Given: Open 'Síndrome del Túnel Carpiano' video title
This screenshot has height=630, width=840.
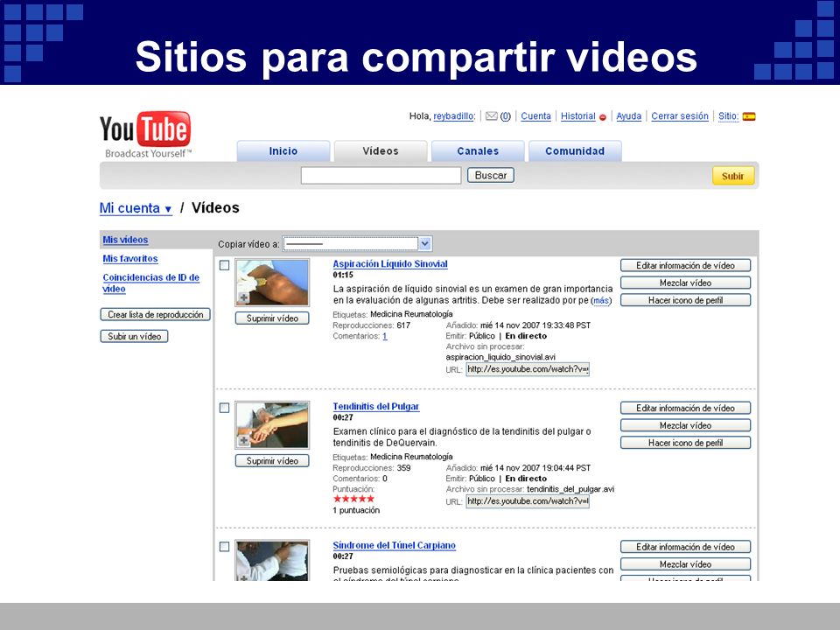Looking at the screenshot, I should pyautogui.click(x=395, y=545).
